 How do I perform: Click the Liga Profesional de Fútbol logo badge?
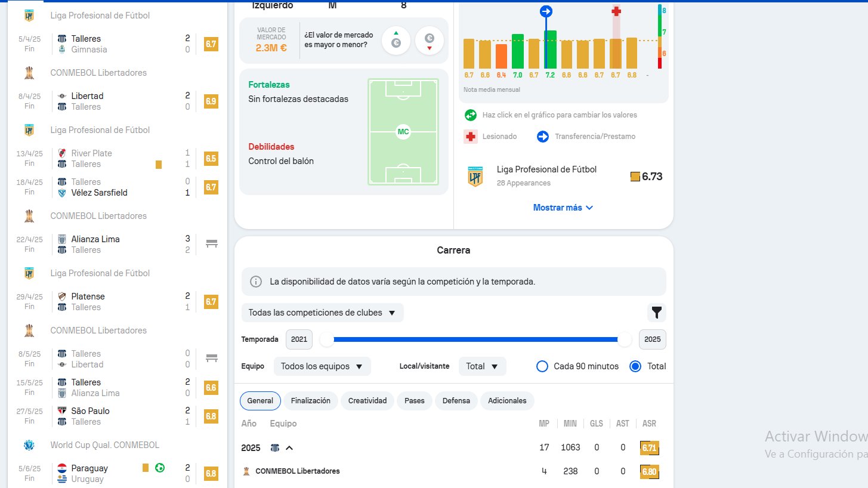(475, 177)
